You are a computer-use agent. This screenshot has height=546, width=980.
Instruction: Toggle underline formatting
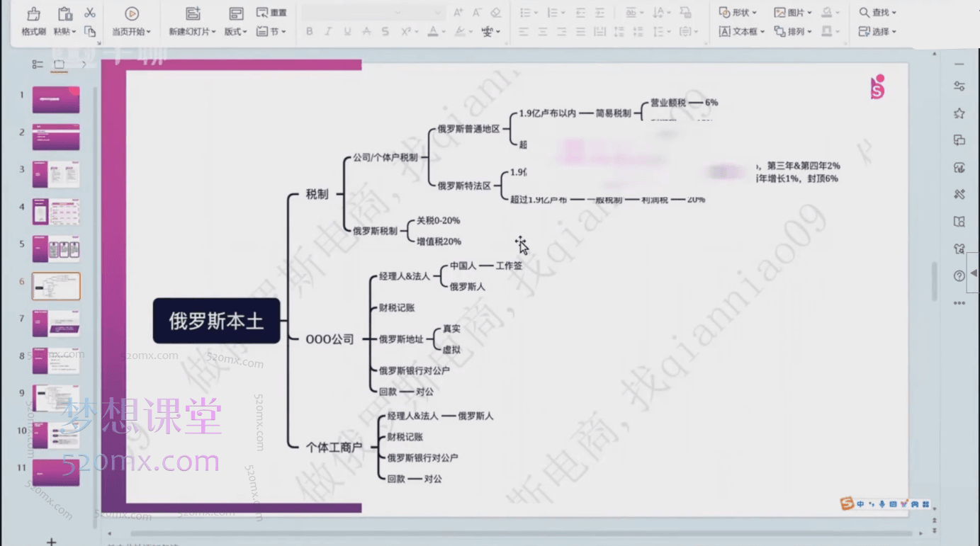tap(347, 31)
